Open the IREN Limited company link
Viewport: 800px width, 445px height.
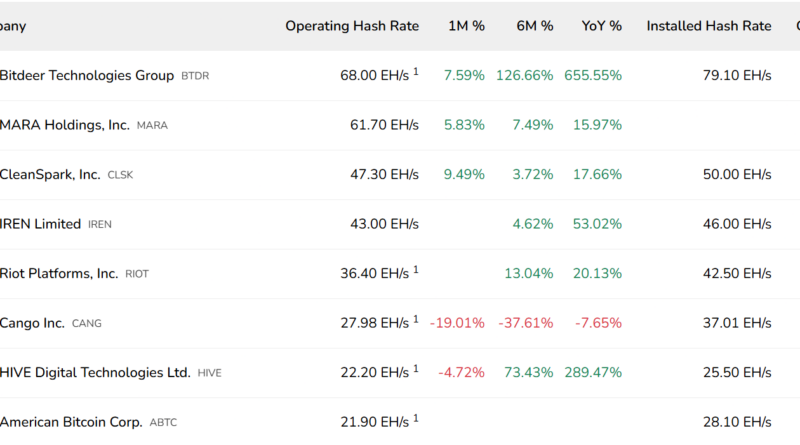click(x=41, y=224)
